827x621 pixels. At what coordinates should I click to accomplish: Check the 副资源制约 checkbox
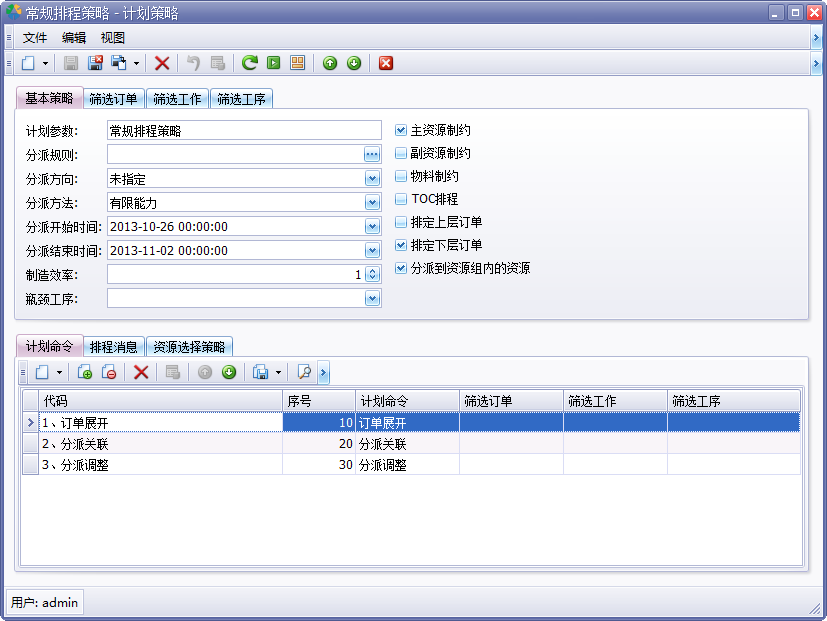point(401,153)
